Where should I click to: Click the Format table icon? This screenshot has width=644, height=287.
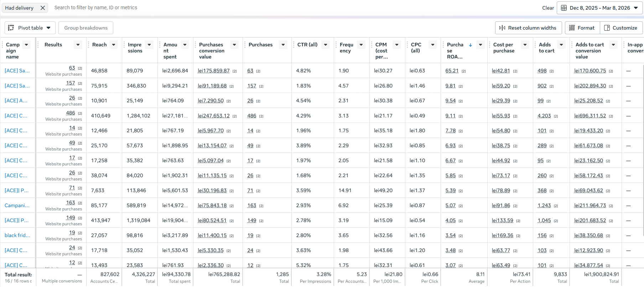click(x=572, y=28)
